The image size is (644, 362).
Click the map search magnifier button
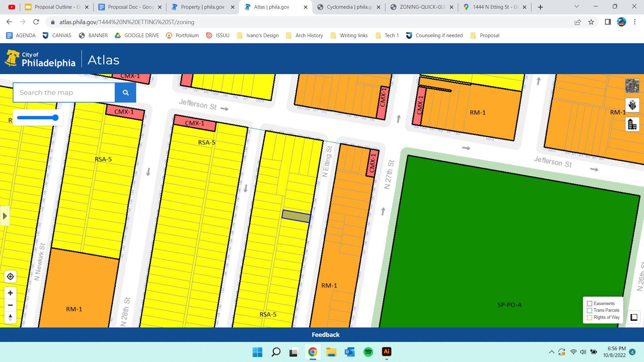click(x=125, y=93)
